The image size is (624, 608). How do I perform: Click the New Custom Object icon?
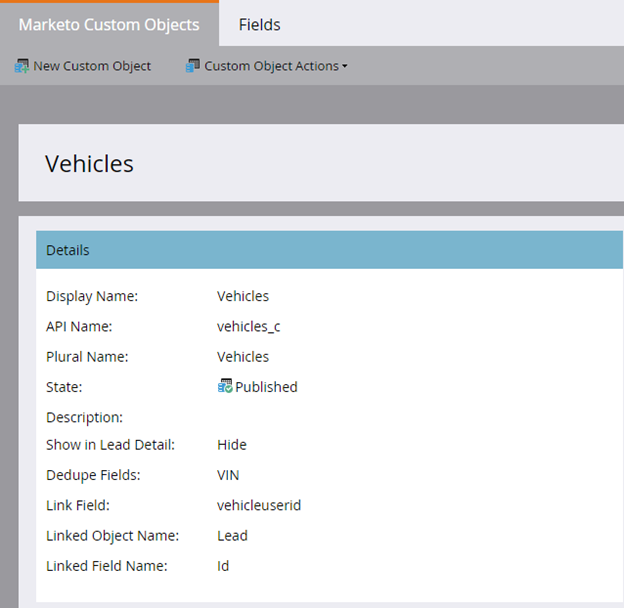[21, 66]
